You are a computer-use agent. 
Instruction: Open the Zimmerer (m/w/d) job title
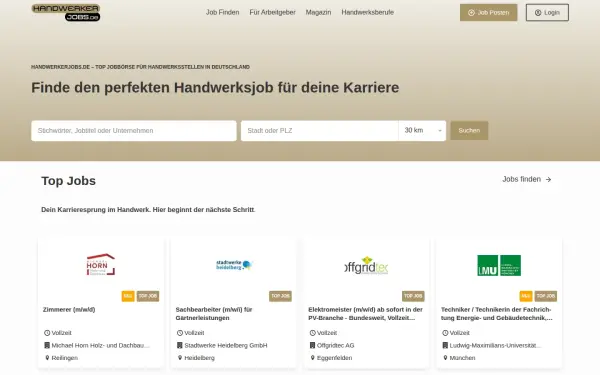[69, 310]
